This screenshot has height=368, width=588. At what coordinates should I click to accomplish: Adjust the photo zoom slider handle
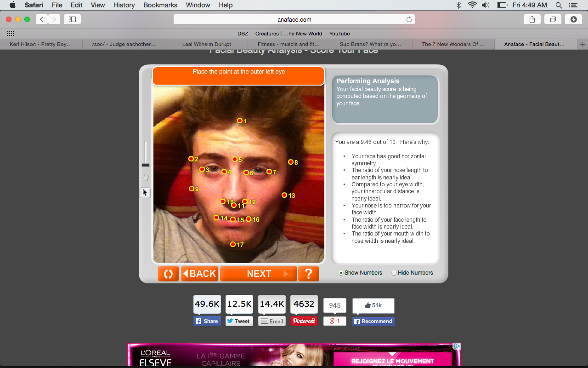pos(145,165)
